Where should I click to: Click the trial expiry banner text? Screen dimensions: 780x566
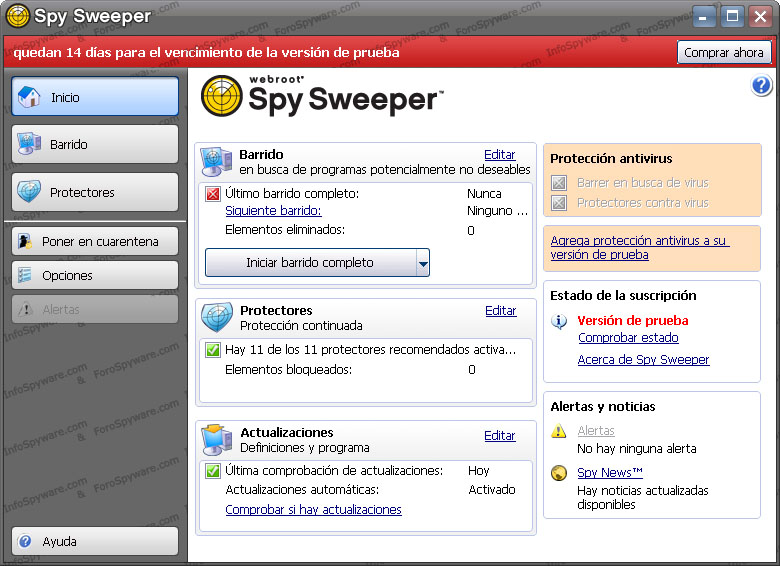click(x=206, y=52)
